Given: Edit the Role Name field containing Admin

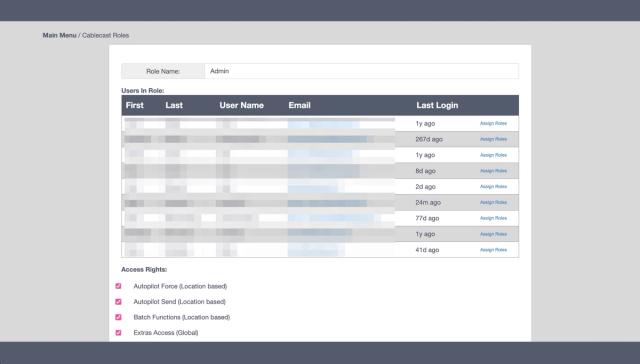Looking at the screenshot, I should tap(362, 71).
